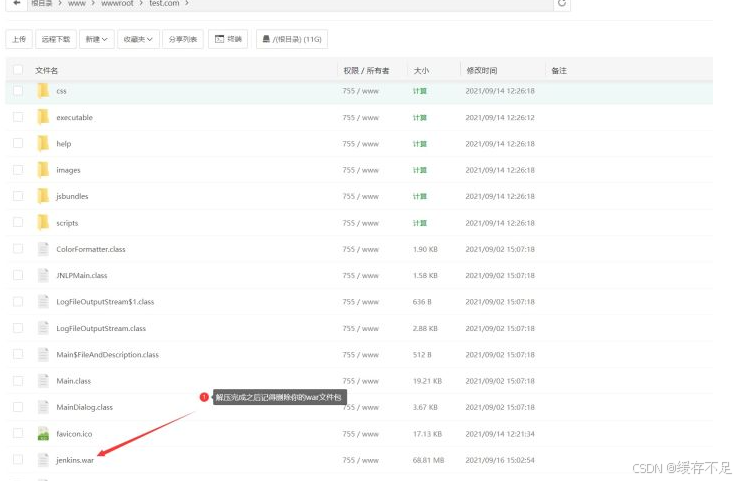The image size is (743, 481).
Task: Click the LogFileOutputStream.class file icon
Action: [x=43, y=328]
